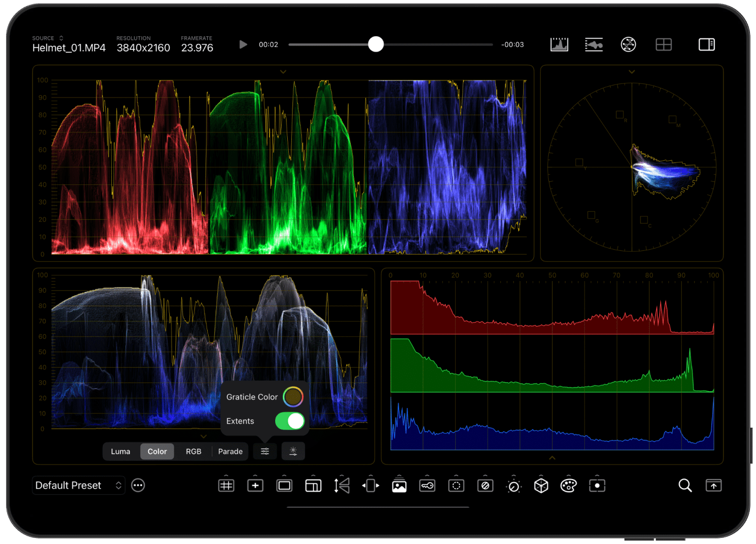Screen dimensions: 756x544
Task: Open the Default Preset dropdown
Action: click(78, 485)
